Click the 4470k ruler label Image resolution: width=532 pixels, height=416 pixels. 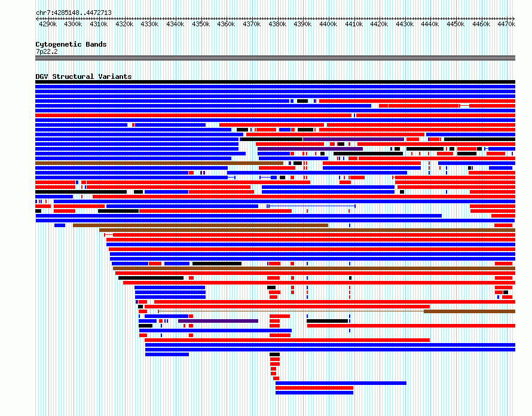tap(506, 24)
